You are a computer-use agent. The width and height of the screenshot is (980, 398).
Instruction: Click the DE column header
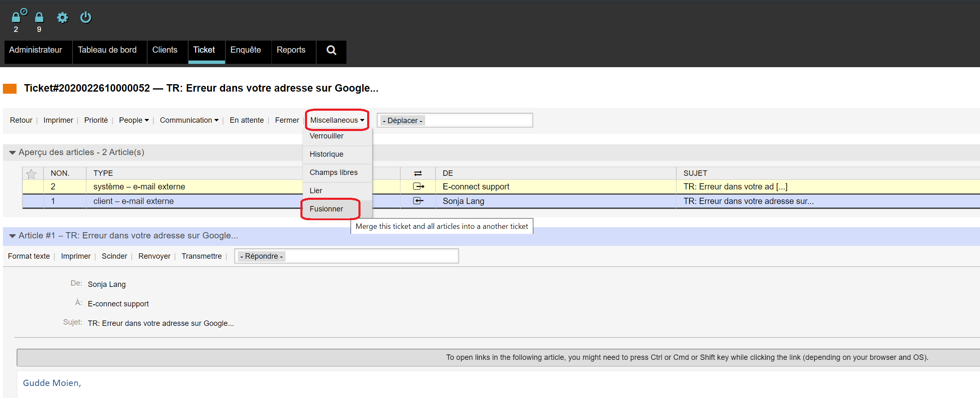(448, 173)
